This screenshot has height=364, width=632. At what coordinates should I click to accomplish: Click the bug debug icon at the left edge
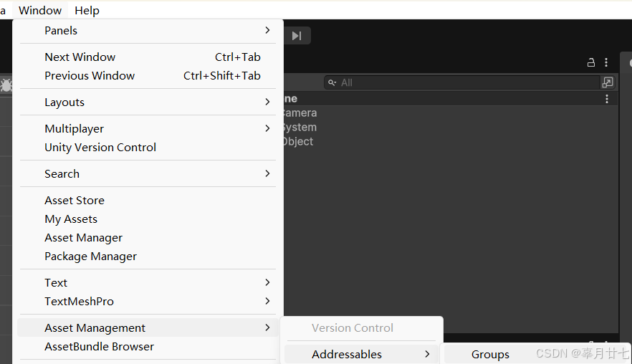pyautogui.click(x=6, y=85)
